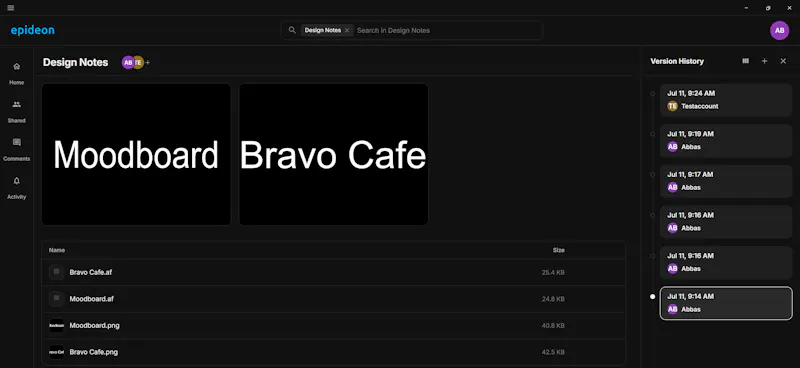Open Comments in the sidebar
This screenshot has height=368, width=800.
coord(16,150)
